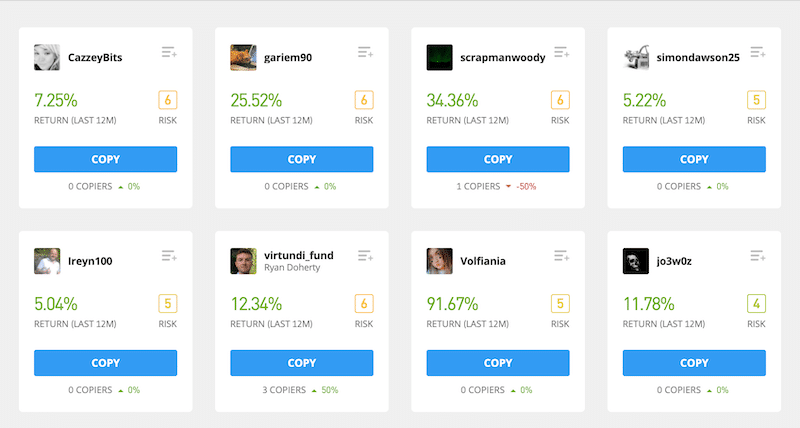Open simondawson25 username link
Image resolution: width=800 pixels, height=428 pixels.
click(x=697, y=58)
